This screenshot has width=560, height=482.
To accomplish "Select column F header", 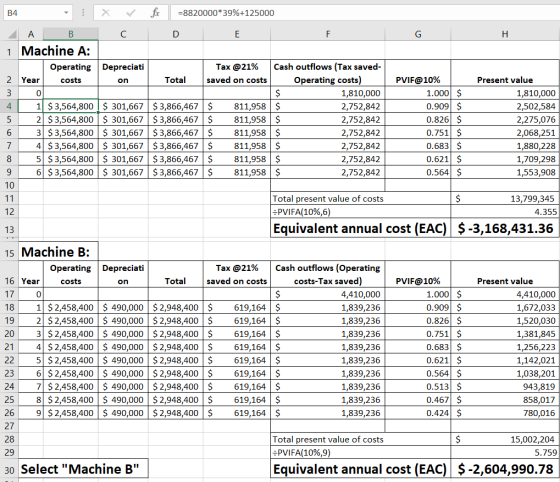I will pos(328,34).
